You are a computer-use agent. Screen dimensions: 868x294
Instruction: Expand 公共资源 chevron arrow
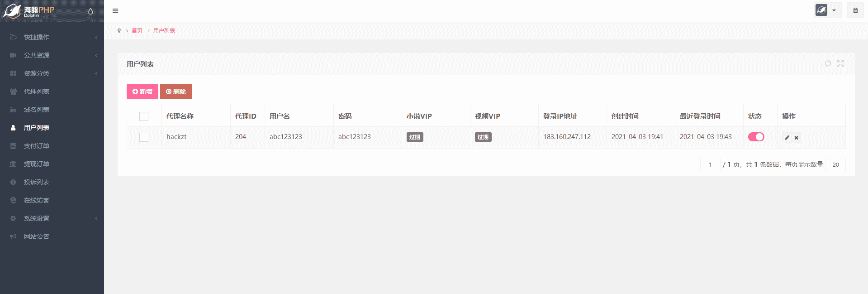(96, 55)
